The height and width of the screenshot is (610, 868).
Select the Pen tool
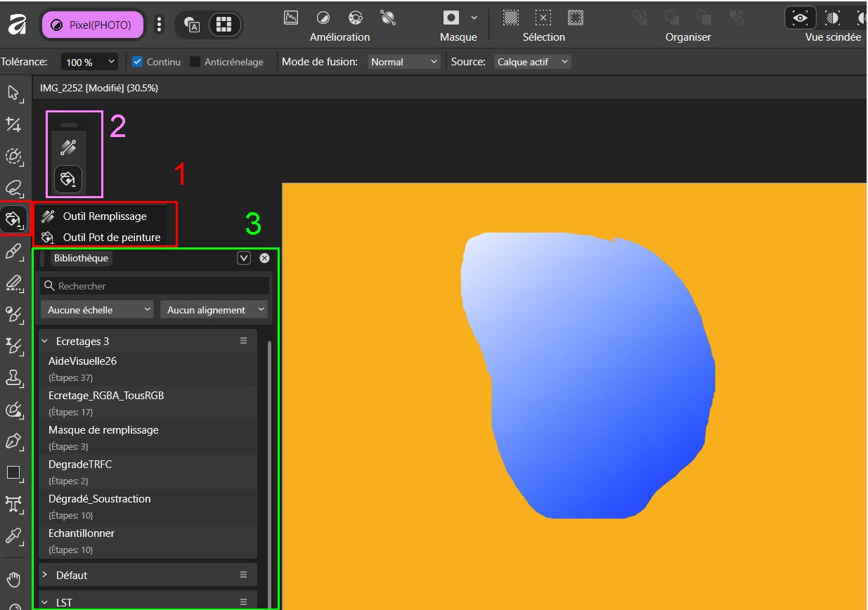[x=14, y=441]
